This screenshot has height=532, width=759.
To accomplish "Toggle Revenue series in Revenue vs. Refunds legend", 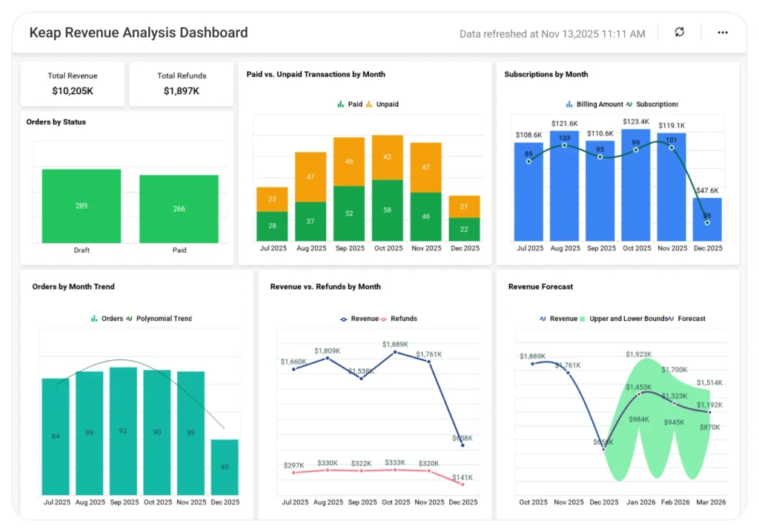I will (x=344, y=319).
